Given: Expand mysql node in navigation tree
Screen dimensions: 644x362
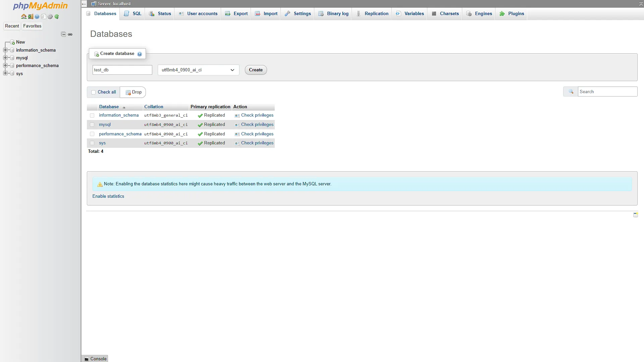Looking at the screenshot, I should pyautogui.click(x=5, y=58).
